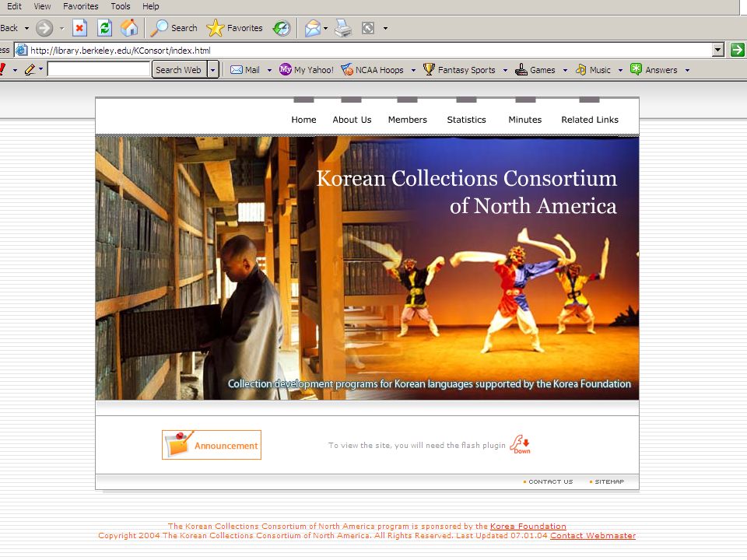Open Minutes site tab
747x560 pixels.
pos(525,120)
